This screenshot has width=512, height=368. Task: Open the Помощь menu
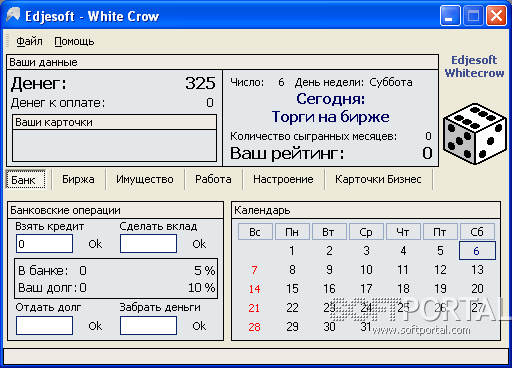tap(74, 41)
